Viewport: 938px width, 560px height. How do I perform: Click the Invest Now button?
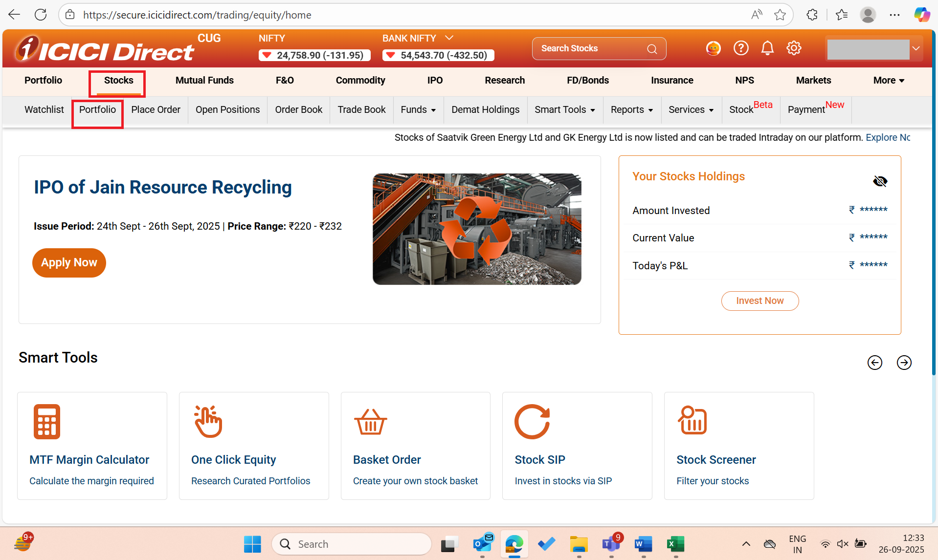(759, 301)
